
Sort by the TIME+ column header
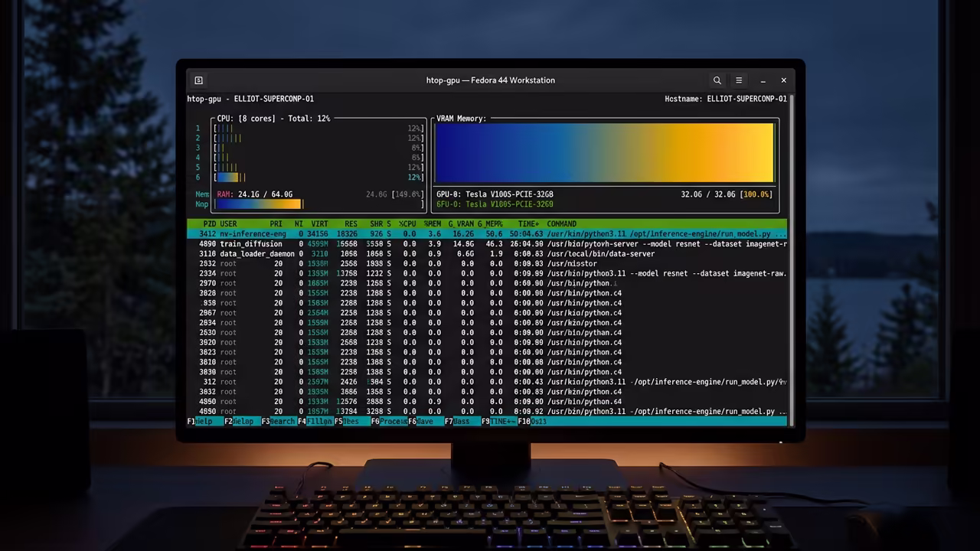(529, 223)
